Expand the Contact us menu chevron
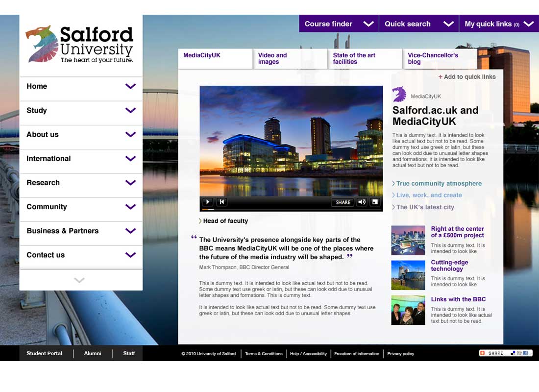This screenshot has height=392, width=539. click(x=131, y=255)
